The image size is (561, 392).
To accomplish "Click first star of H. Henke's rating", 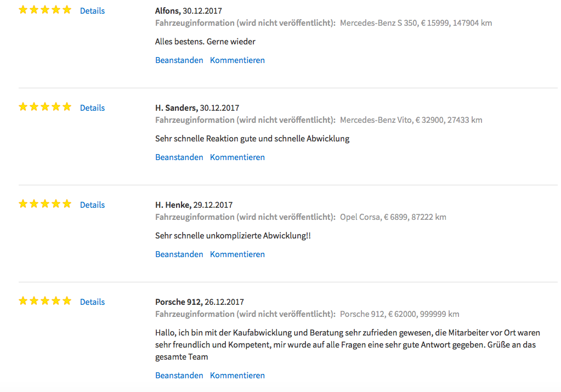I will [x=23, y=203].
